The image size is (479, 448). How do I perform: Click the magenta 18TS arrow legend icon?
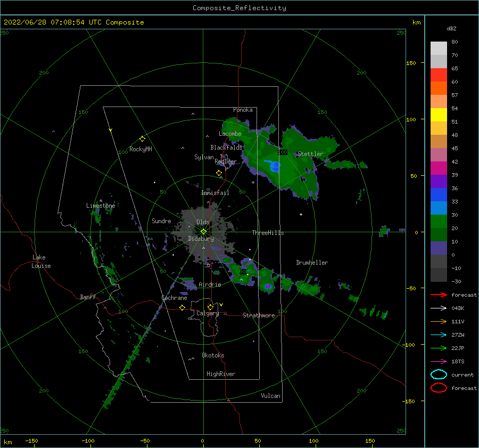pos(439,362)
